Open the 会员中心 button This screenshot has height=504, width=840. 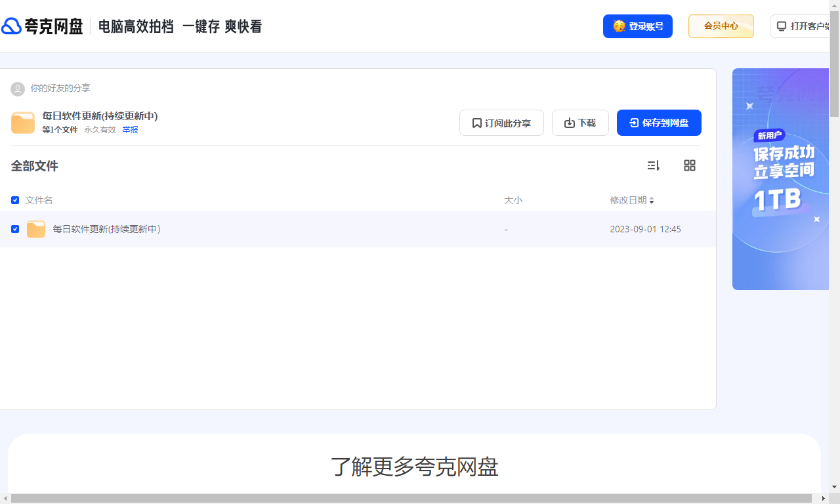tap(721, 26)
